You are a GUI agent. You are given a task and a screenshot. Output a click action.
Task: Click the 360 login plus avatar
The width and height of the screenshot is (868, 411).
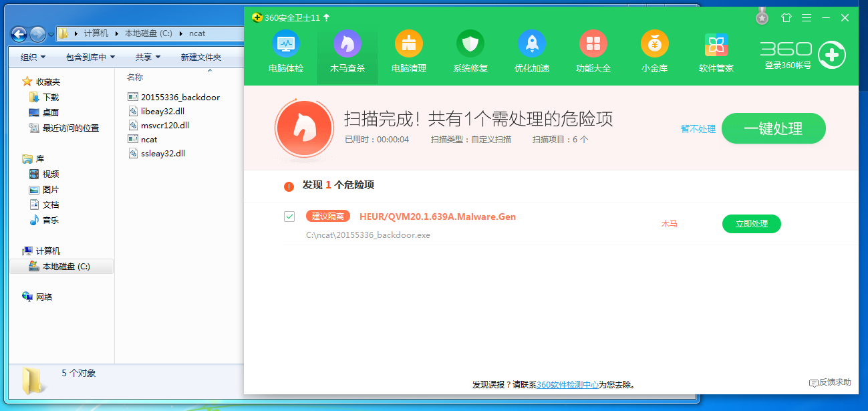click(x=832, y=55)
